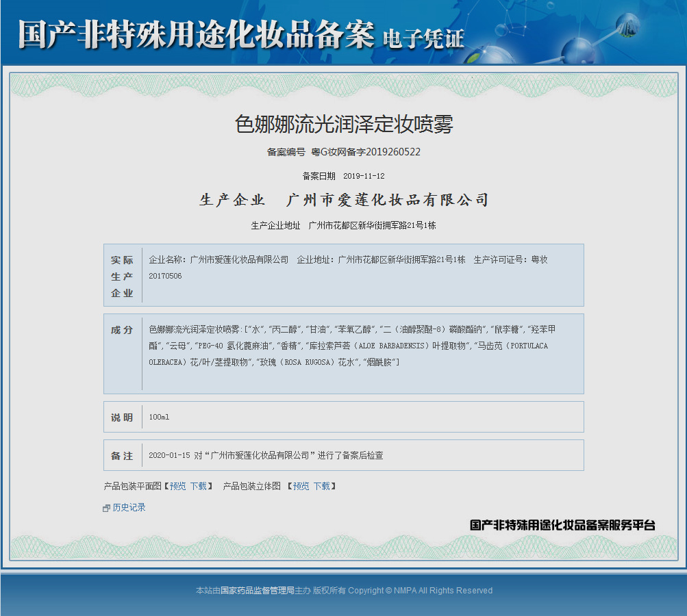Preview the 产品包装平面图 flat packaging image
687x616 pixels.
click(x=178, y=486)
